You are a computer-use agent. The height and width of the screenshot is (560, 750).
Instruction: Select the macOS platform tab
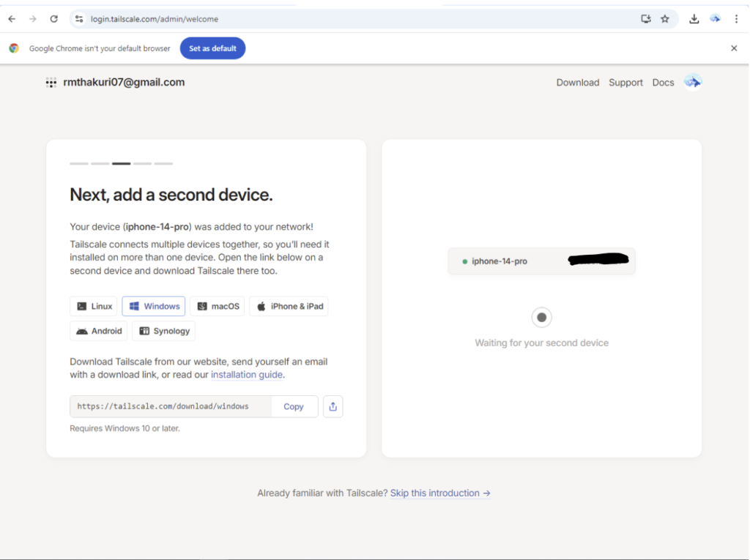[217, 306]
